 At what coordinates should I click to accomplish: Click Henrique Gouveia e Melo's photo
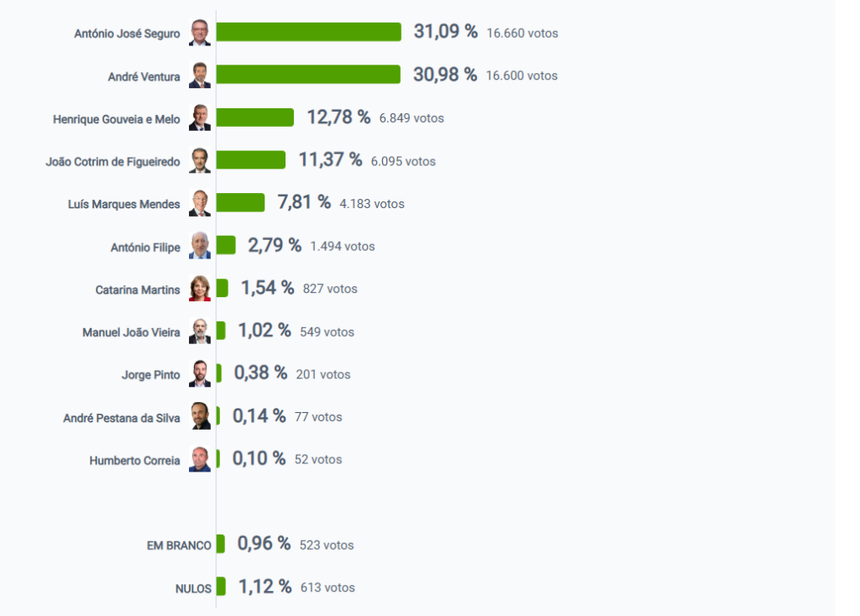[200, 118]
